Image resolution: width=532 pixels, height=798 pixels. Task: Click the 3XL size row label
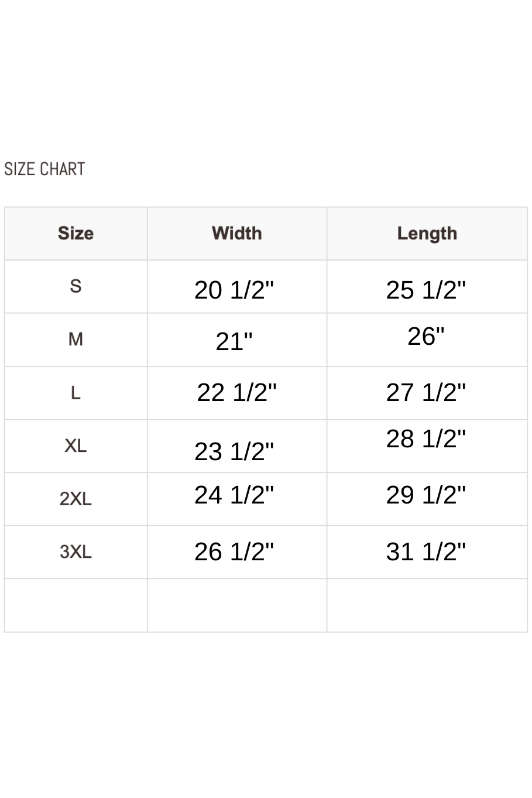pyautogui.click(x=75, y=552)
